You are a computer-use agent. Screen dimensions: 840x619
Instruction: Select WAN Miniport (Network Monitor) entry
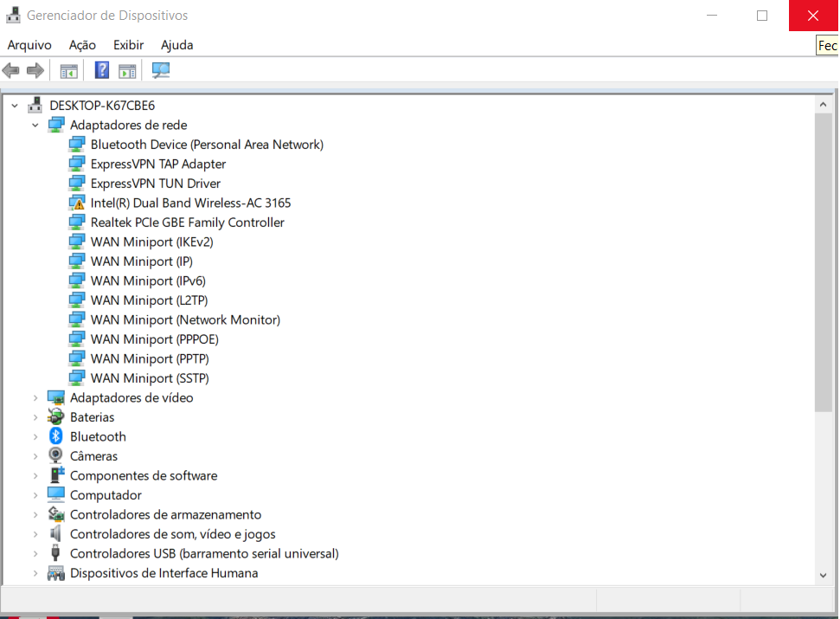coord(185,319)
